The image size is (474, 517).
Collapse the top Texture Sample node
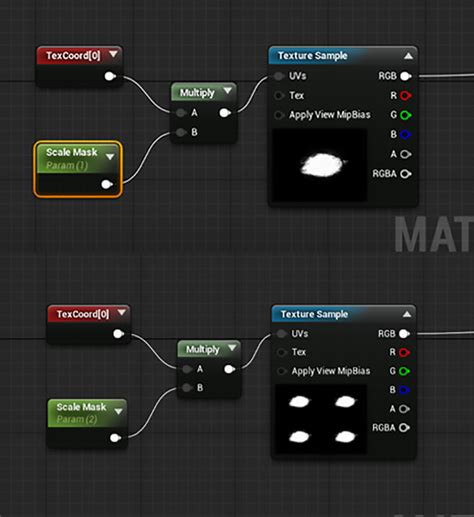click(x=408, y=56)
